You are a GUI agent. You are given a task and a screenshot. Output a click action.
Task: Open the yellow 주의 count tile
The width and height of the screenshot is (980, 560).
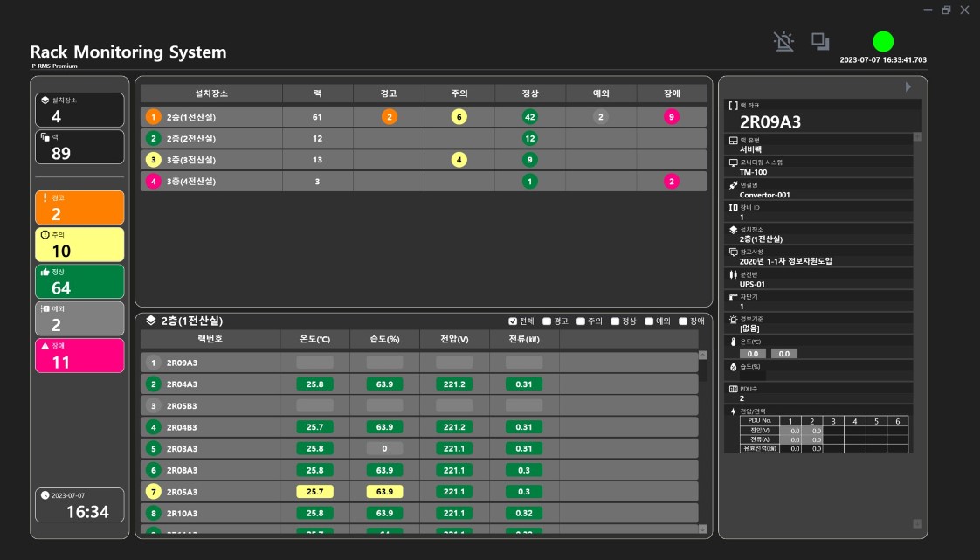click(79, 245)
